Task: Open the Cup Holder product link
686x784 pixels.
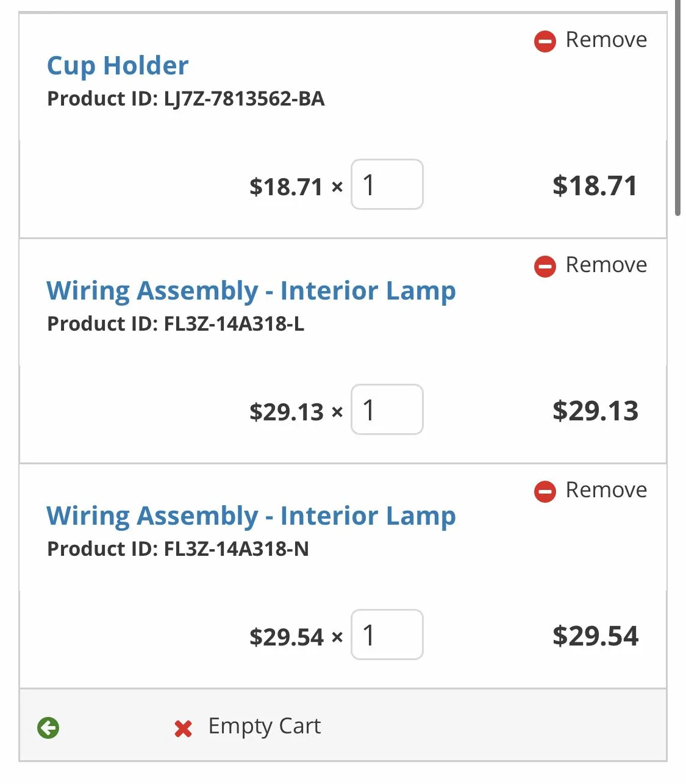Action: coord(118,66)
